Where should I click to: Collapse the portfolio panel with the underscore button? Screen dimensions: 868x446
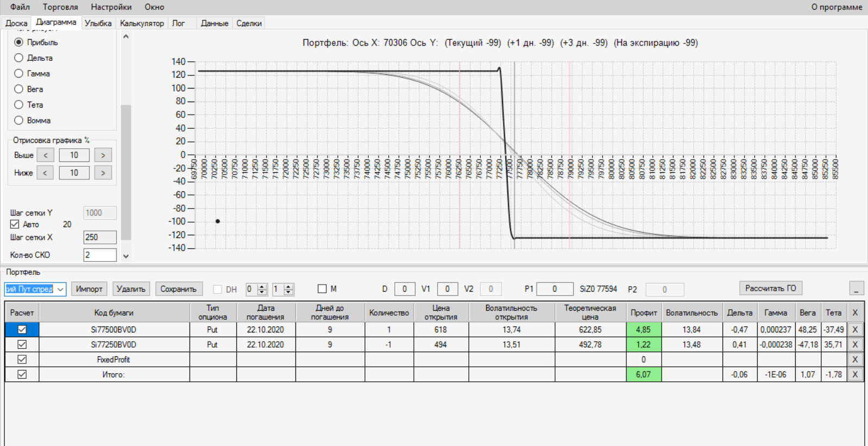click(x=856, y=288)
